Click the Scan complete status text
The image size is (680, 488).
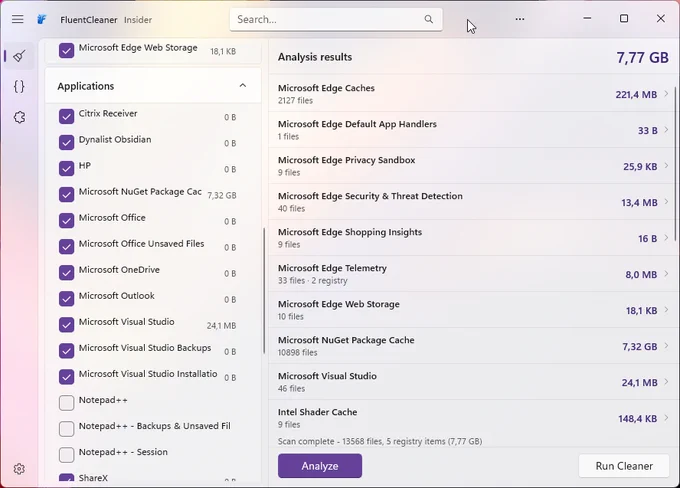click(380, 441)
